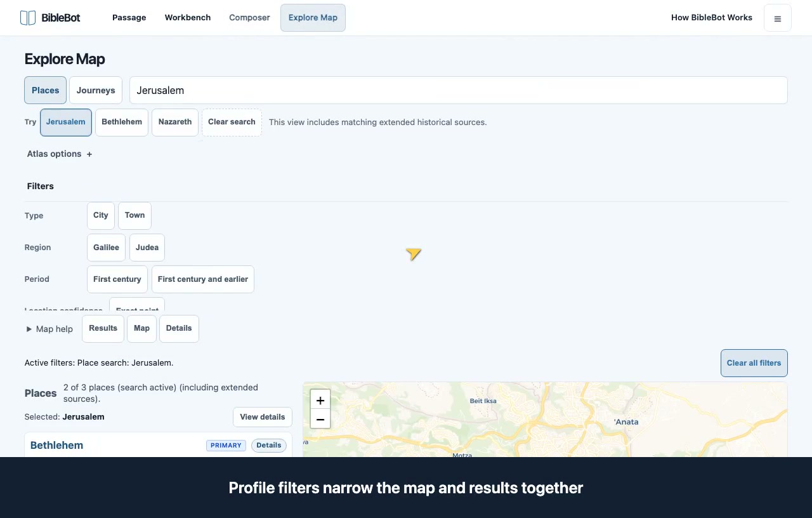This screenshot has width=812, height=518.
Task: Click the 'Anata label on the map
Action: tap(626, 422)
